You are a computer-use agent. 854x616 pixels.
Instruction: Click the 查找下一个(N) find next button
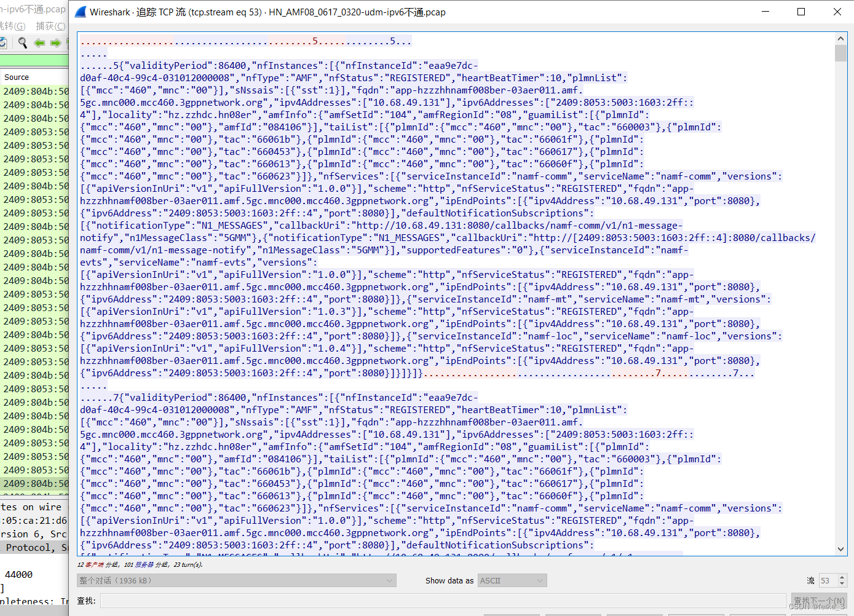(819, 601)
